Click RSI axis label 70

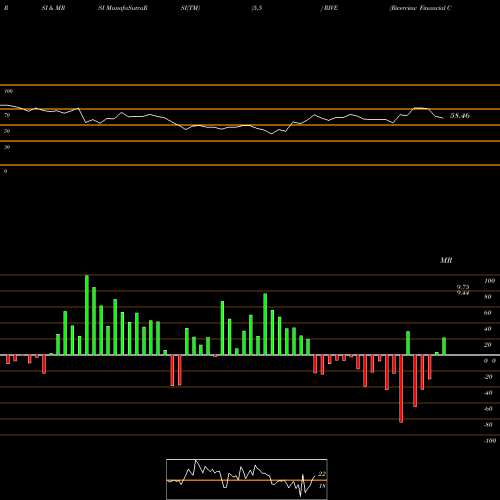[x=7, y=115]
